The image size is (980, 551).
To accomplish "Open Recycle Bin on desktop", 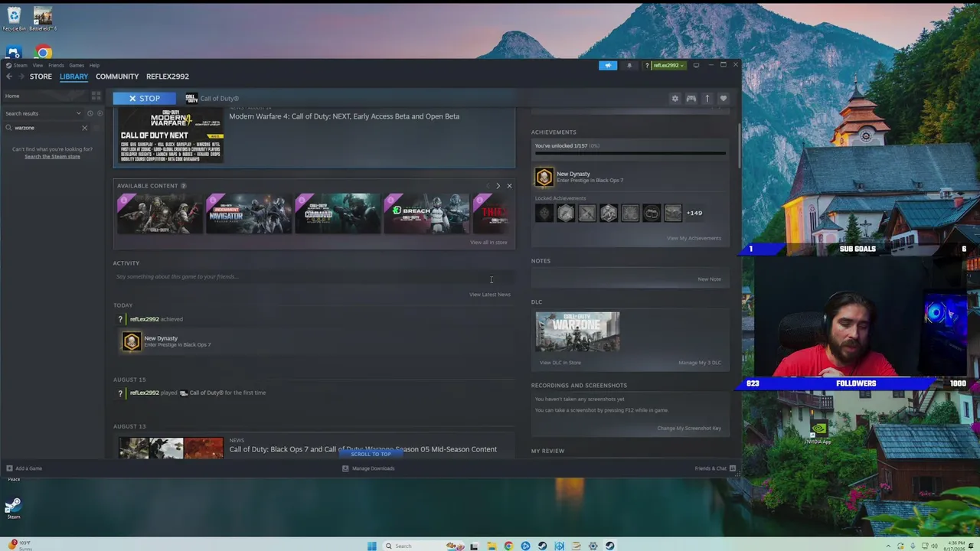I will click(14, 19).
